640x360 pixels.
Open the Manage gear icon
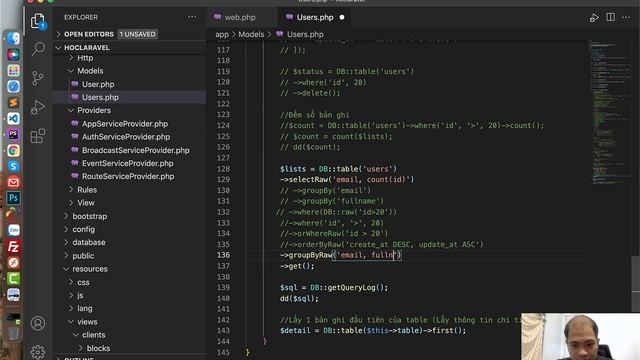[x=38, y=351]
